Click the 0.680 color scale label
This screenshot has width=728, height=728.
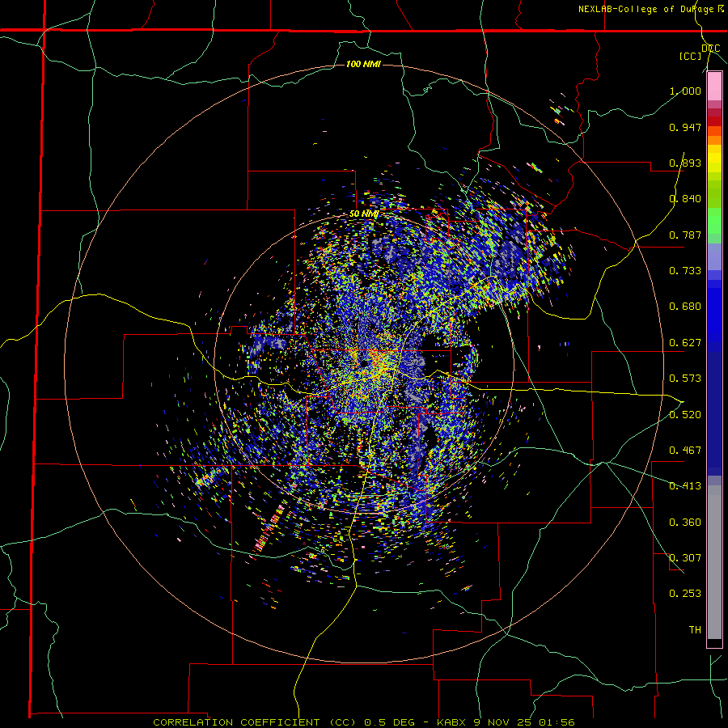coord(685,307)
